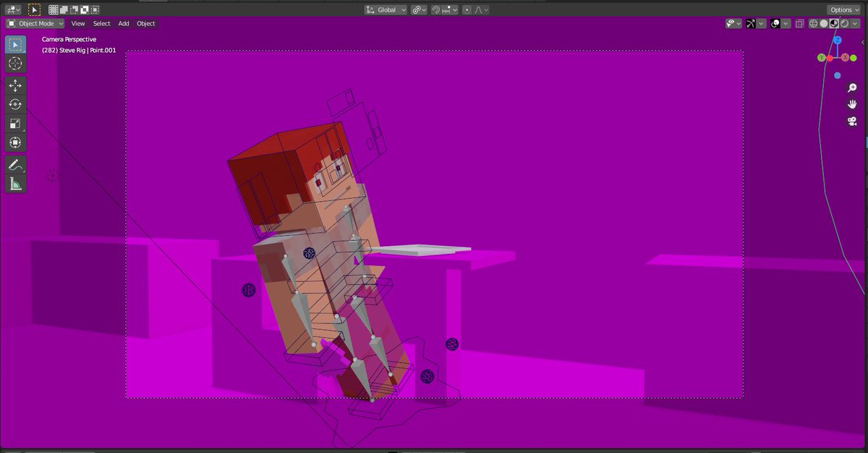868x453 pixels.
Task: Open snapping options dropdown
Action: [450, 10]
